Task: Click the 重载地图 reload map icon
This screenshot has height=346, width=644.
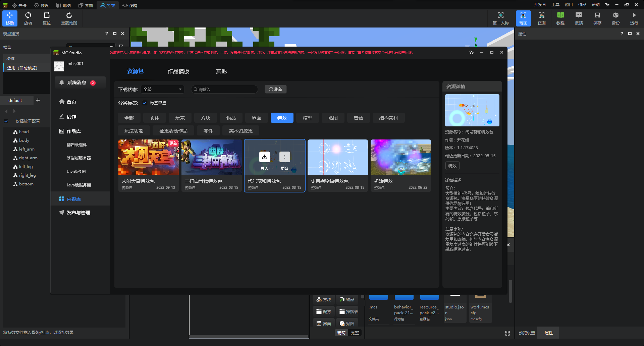Action: pyautogui.click(x=69, y=18)
